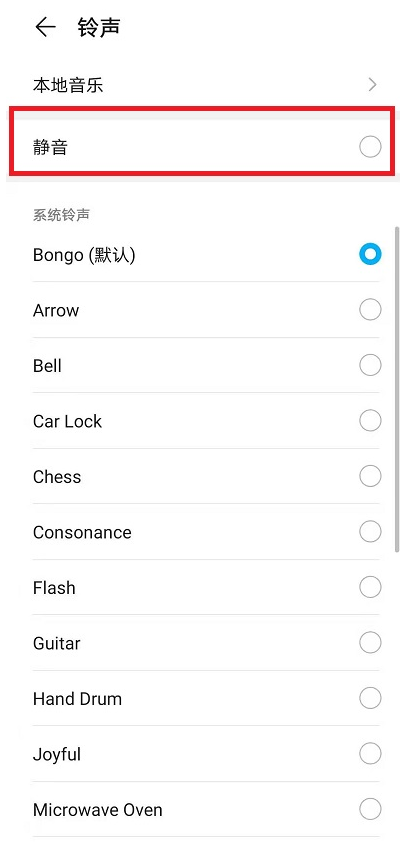Screen dimensions: 400x842
Task: Select the Consonance radio button
Action: (x=370, y=532)
